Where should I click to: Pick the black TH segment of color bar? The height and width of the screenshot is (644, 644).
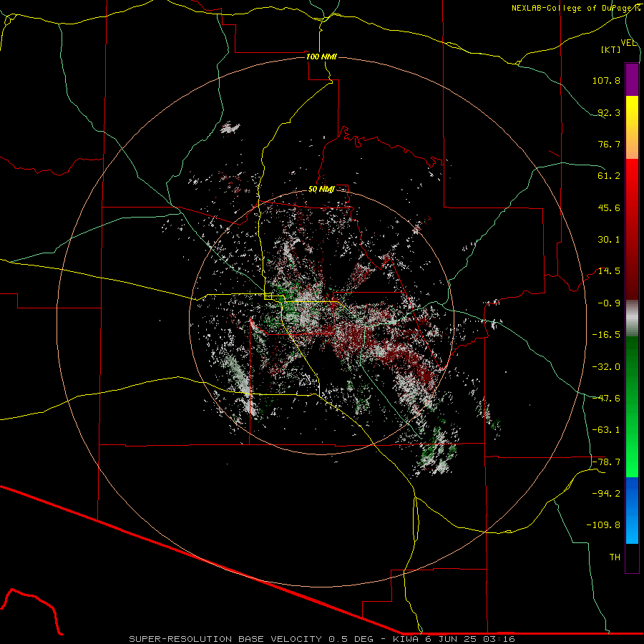[x=632, y=558]
